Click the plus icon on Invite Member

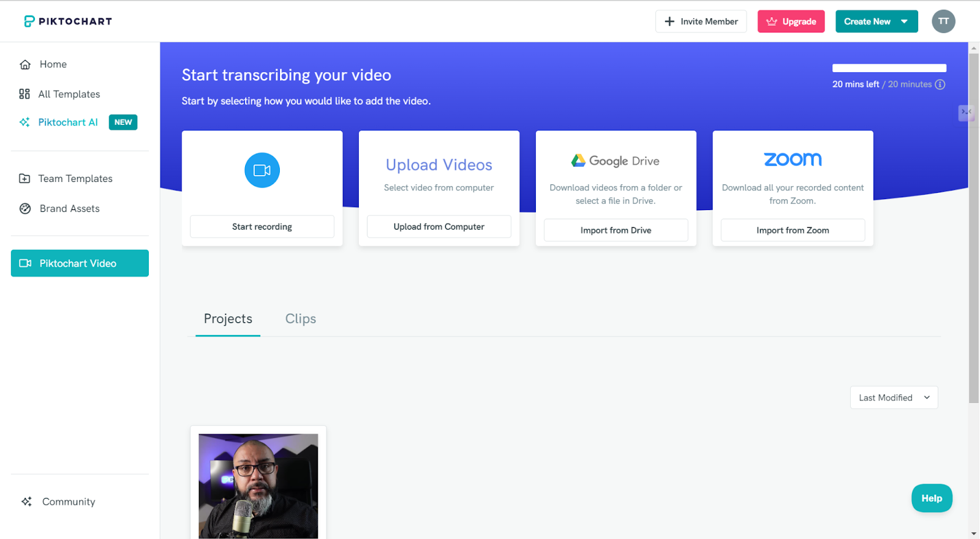669,21
